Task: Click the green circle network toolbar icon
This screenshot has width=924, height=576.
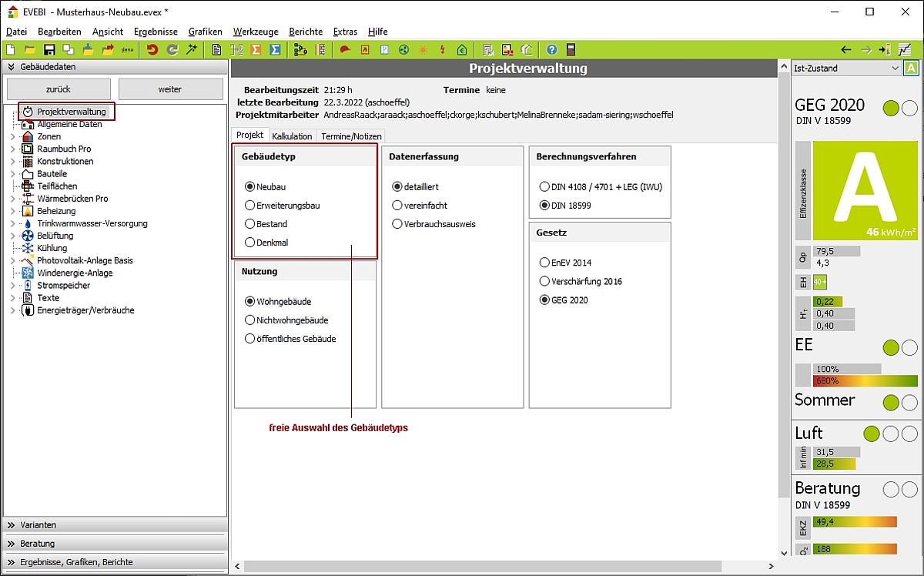Action: point(403,50)
